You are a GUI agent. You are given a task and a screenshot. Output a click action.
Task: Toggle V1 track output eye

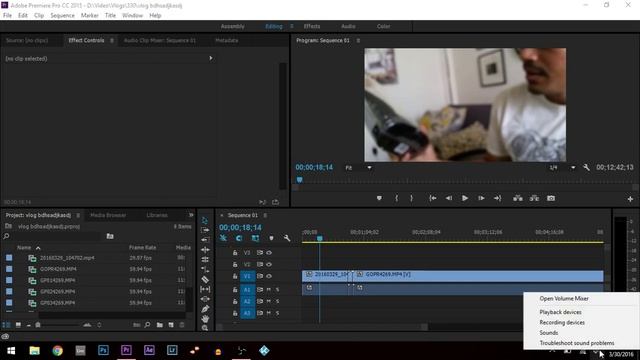(x=269, y=276)
